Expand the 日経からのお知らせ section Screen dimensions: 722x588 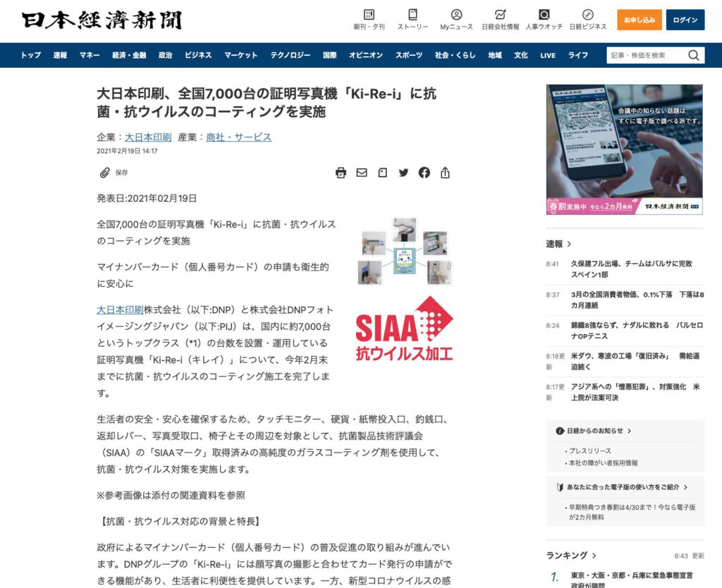coord(594,431)
